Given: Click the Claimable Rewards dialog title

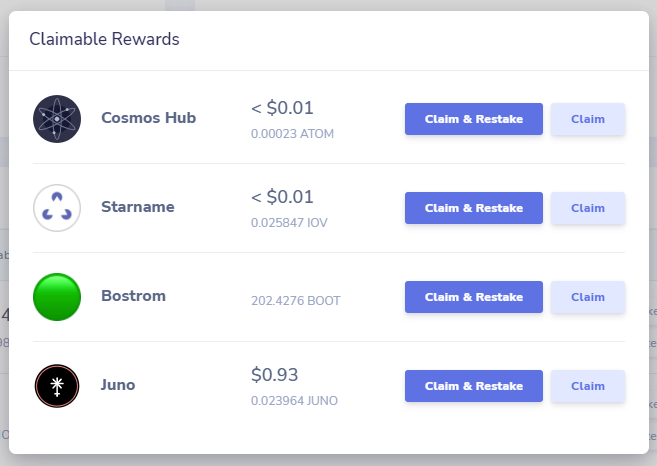Looking at the screenshot, I should pyautogui.click(x=104, y=39).
